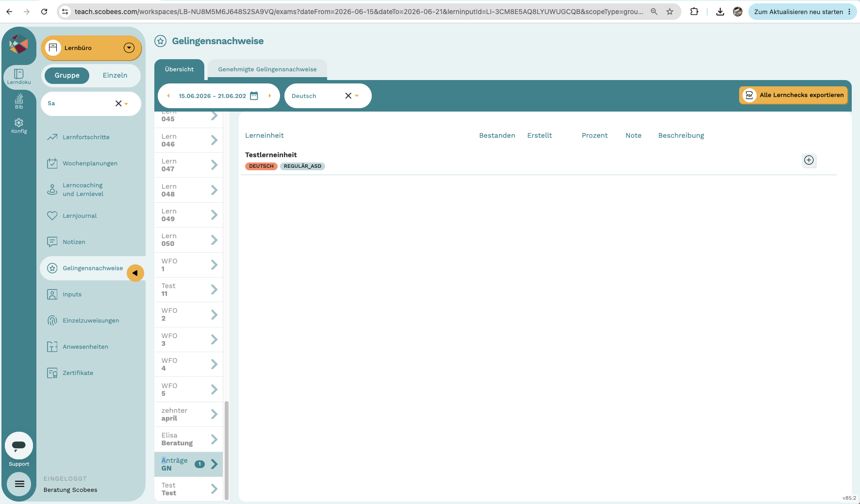Open browser extensions puzzle icon
This screenshot has width=860, height=504.
pos(694,12)
